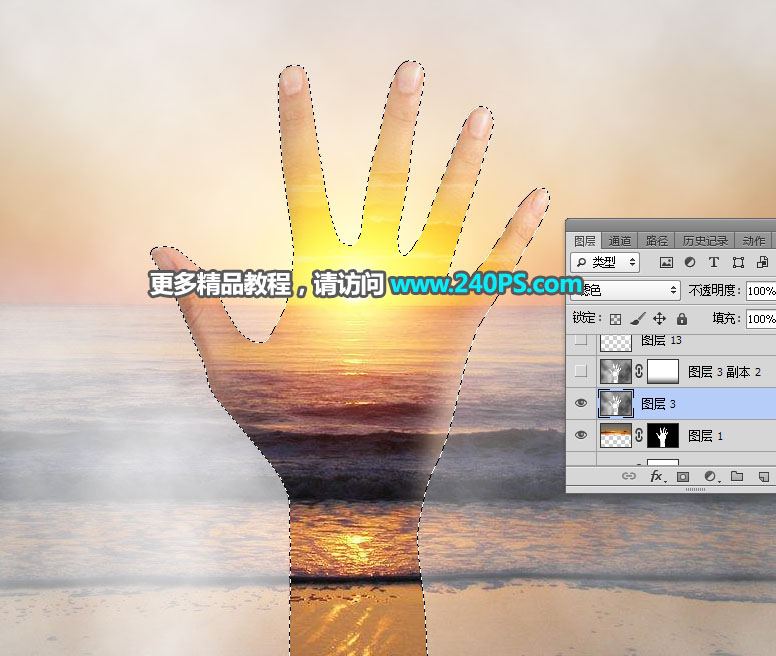The width and height of the screenshot is (776, 656).
Task: Lock layer position move icon
Action: pyautogui.click(x=659, y=319)
